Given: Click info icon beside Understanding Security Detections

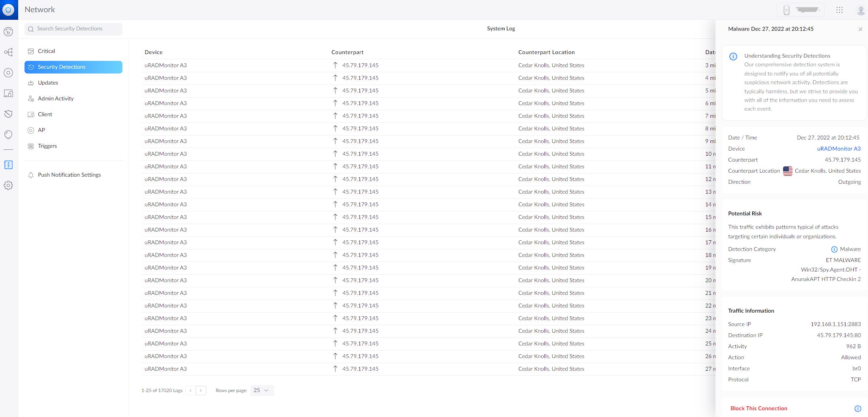Looking at the screenshot, I should [x=733, y=57].
